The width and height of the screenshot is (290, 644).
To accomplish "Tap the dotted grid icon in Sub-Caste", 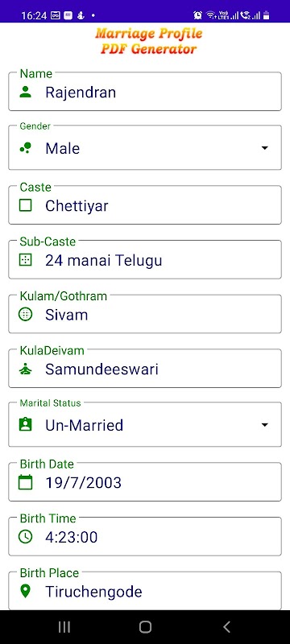I will pyautogui.click(x=26, y=260).
